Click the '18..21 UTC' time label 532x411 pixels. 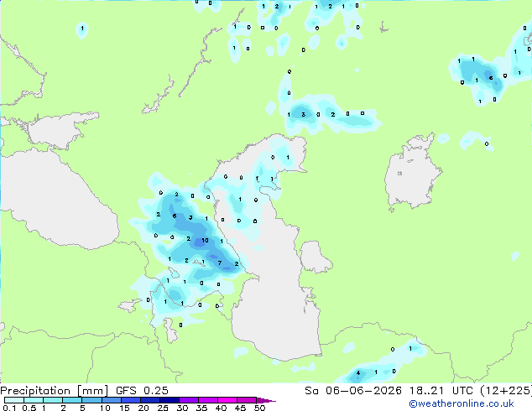(441, 391)
